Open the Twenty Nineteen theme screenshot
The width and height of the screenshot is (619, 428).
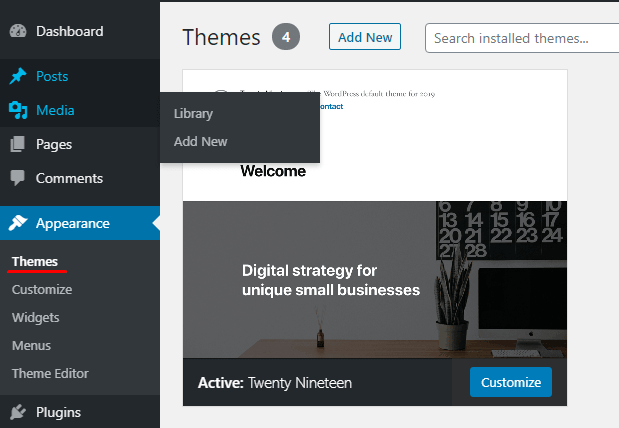click(375, 214)
